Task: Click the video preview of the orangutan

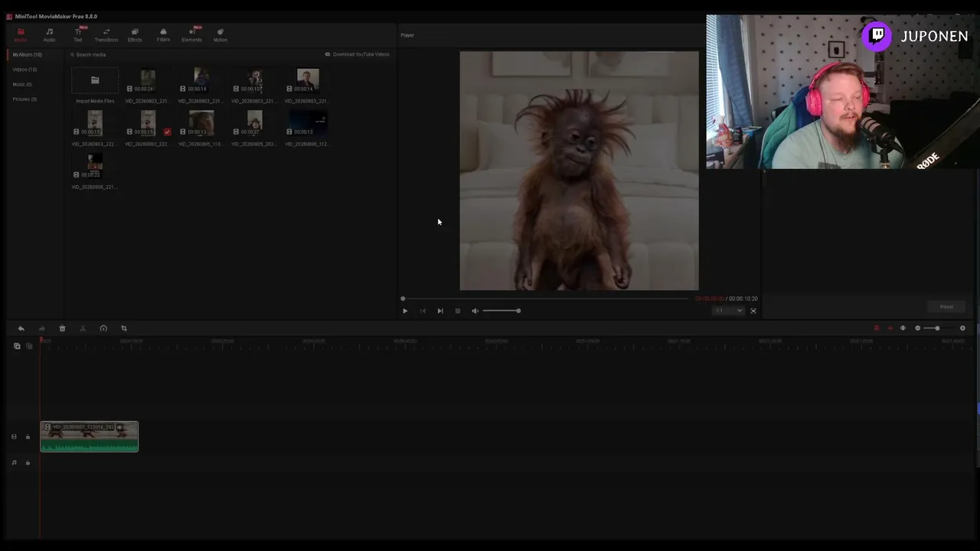Action: coord(579,171)
